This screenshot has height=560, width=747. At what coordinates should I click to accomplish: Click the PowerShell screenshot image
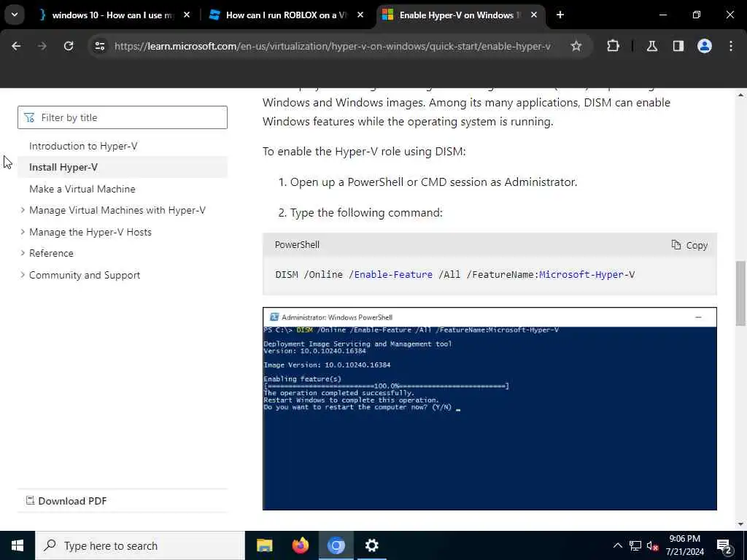click(489, 409)
